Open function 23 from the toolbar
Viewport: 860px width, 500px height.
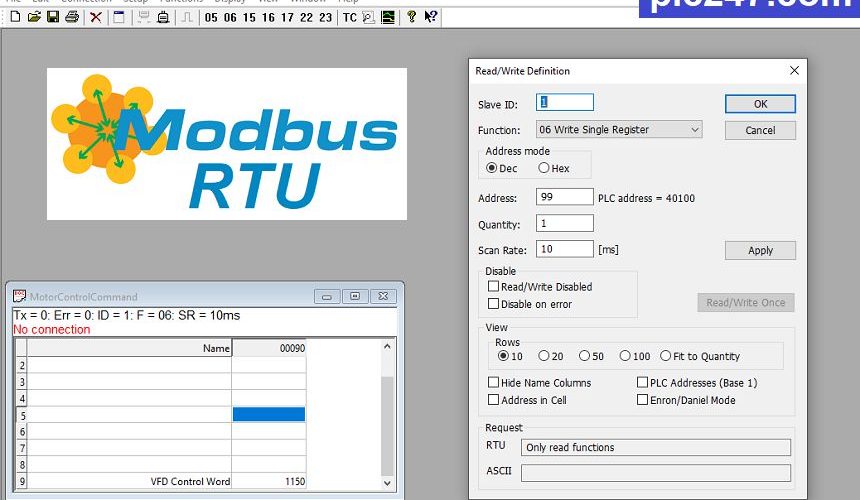coord(326,18)
